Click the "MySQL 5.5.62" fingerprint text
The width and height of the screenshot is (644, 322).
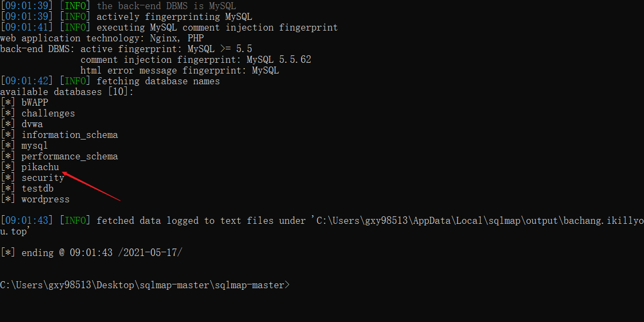tap(279, 60)
